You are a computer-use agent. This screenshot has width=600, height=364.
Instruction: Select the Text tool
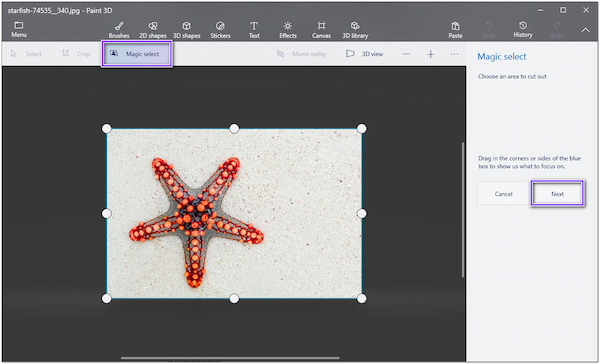click(x=254, y=30)
